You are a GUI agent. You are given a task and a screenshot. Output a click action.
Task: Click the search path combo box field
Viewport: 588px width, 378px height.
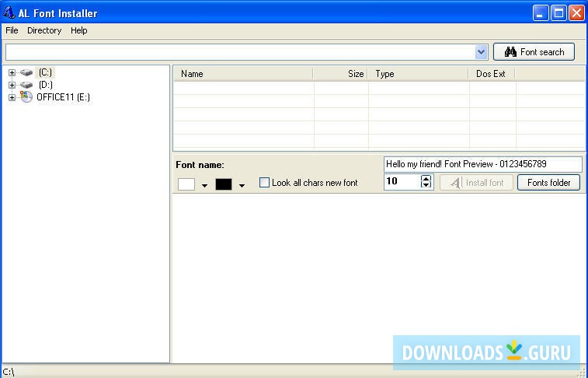coord(240,52)
